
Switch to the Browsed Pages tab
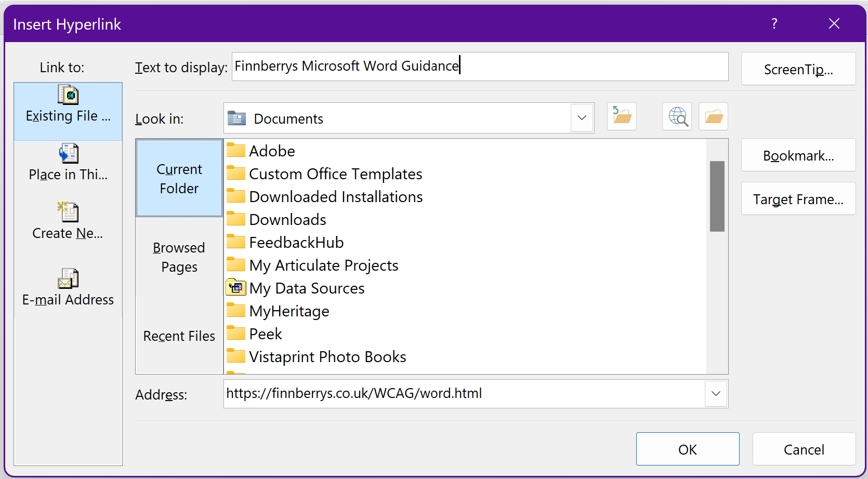click(x=179, y=257)
